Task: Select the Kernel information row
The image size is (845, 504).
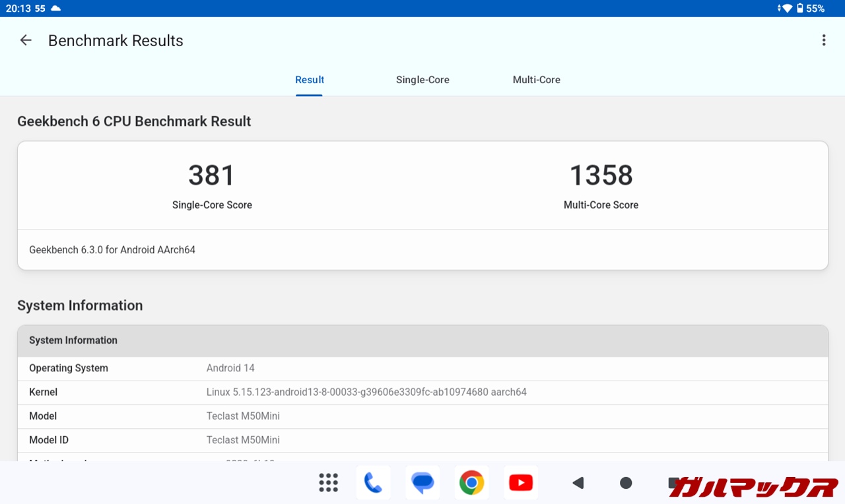Action: [x=422, y=392]
